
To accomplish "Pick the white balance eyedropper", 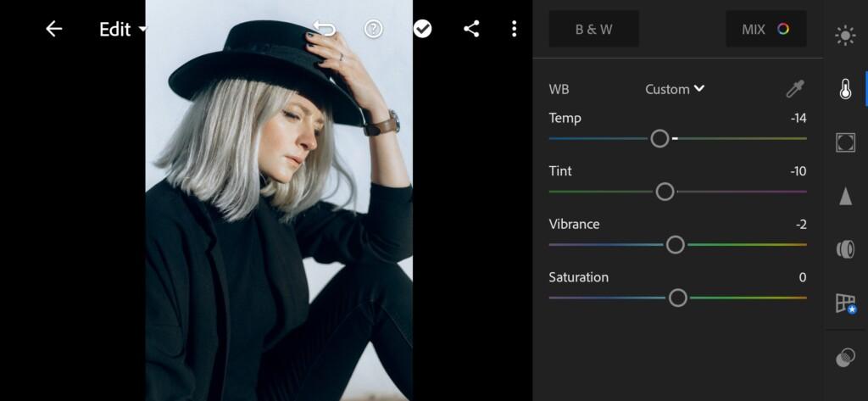I will point(795,89).
